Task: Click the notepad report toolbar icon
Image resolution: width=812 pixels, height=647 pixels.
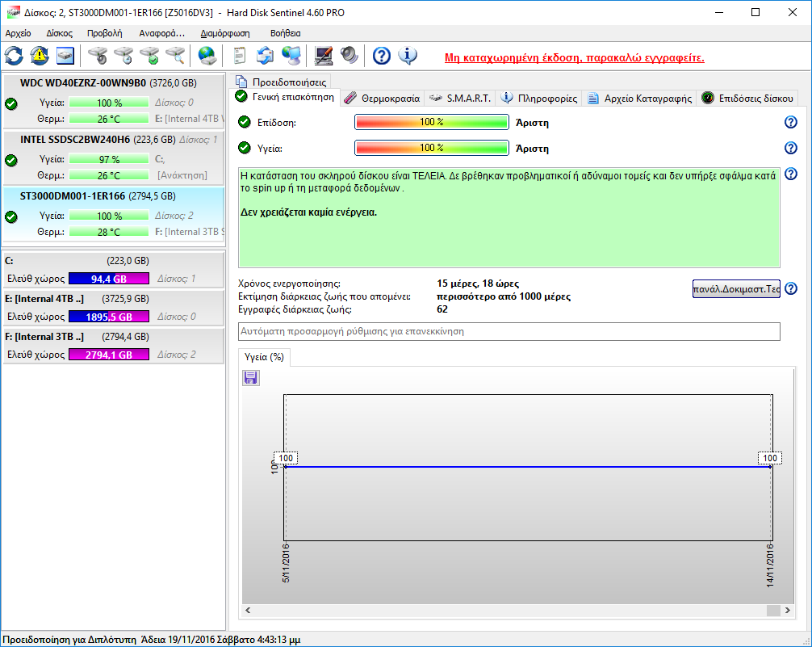Action: 239,56
